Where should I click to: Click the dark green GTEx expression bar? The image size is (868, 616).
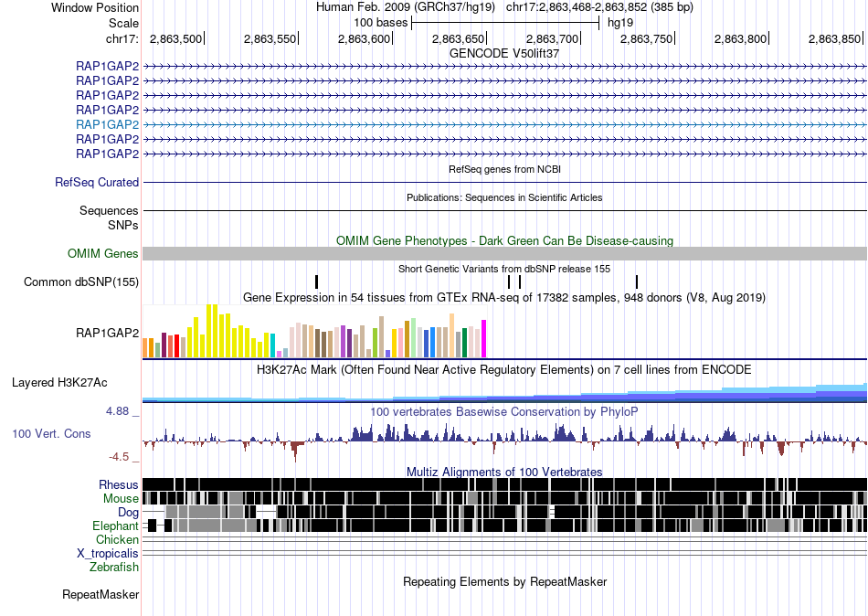point(464,343)
